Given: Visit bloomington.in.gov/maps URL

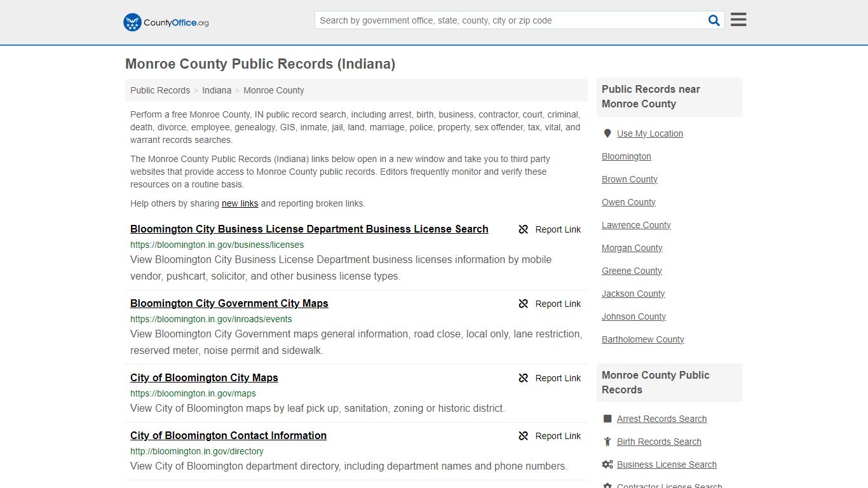Looking at the screenshot, I should pos(193,393).
